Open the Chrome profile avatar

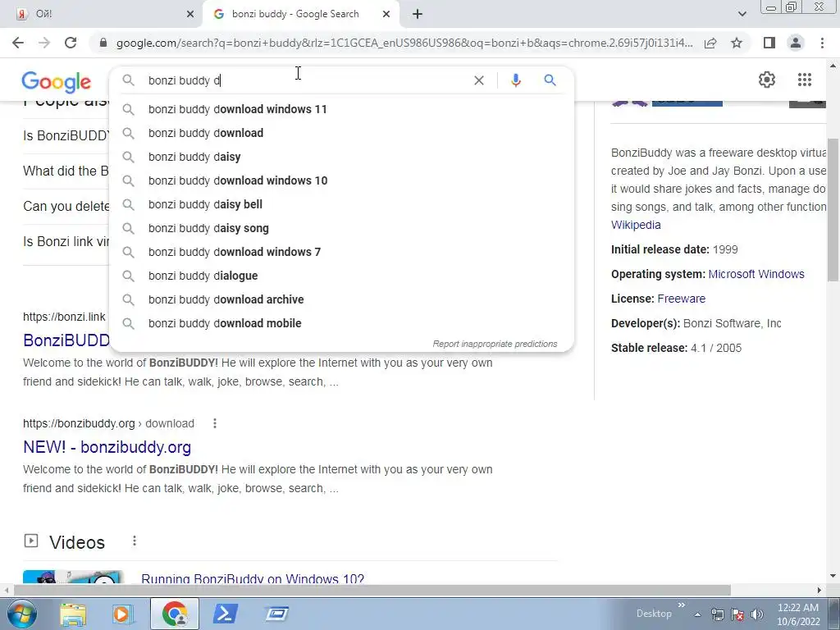(796, 43)
